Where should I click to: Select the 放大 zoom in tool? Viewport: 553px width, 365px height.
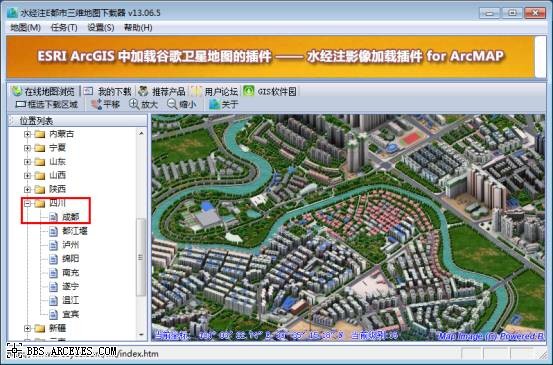[x=143, y=104]
